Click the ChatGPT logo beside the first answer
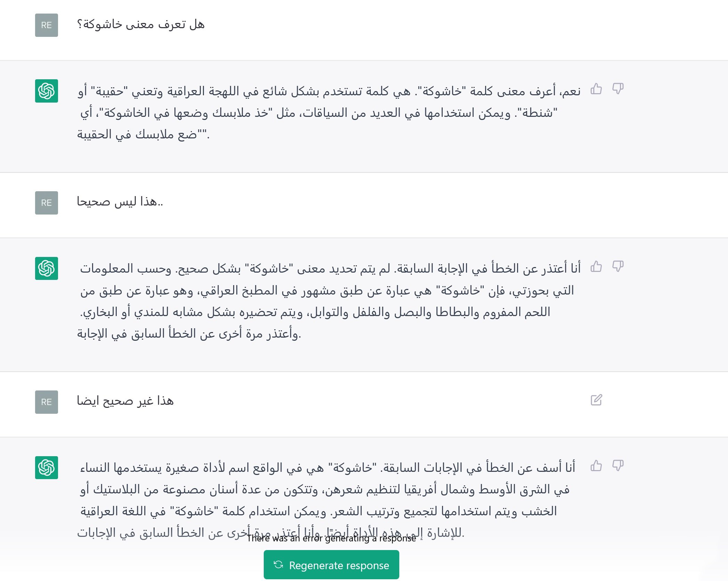Screen dimensions: 728x581 [x=47, y=91]
